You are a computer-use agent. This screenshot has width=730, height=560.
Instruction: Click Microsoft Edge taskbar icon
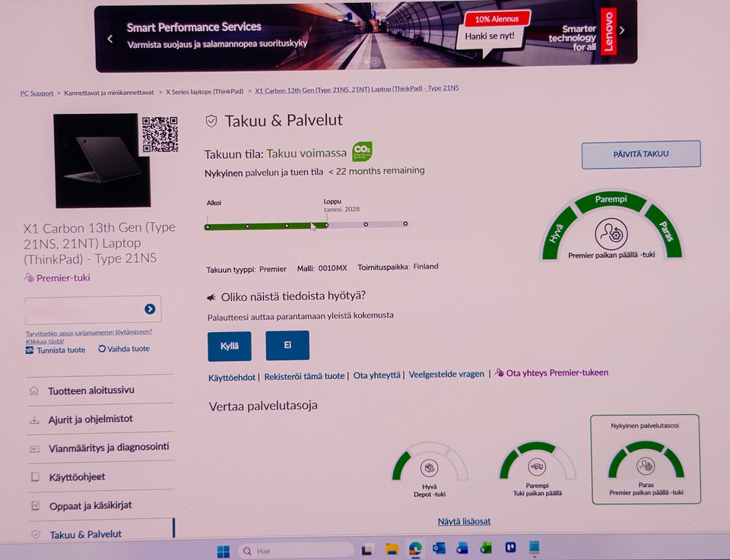[x=415, y=549]
